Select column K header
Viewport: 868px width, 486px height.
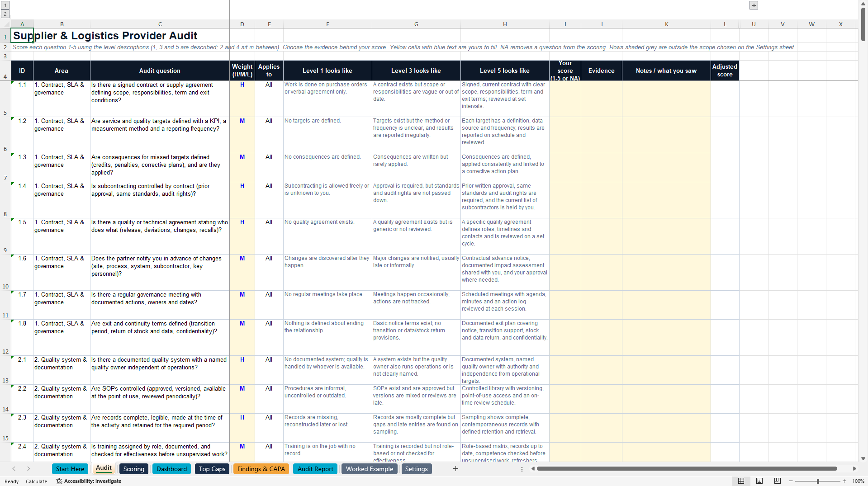666,24
